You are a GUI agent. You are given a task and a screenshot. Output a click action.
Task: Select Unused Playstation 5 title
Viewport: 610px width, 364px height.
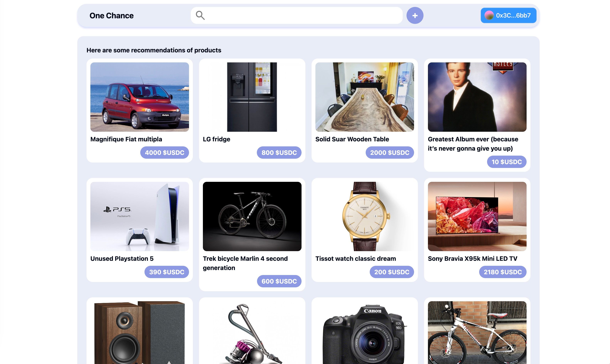tap(122, 258)
